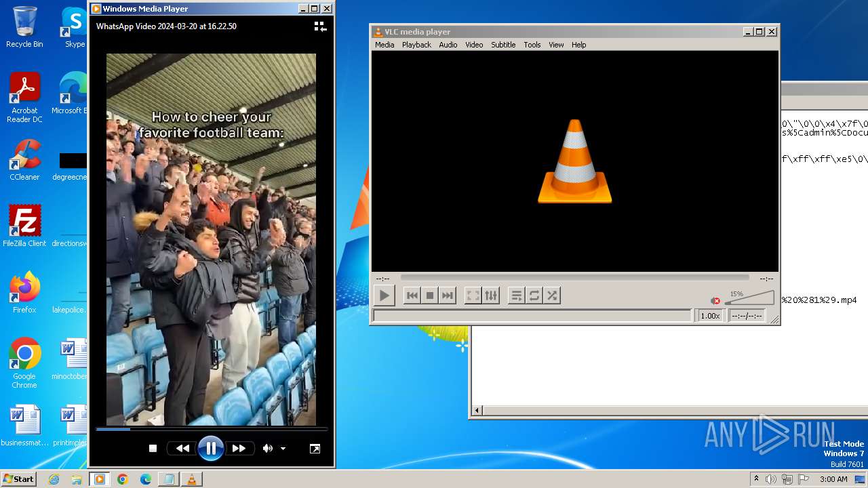
Task: Open the VLC Playback menu
Action: [x=416, y=45]
